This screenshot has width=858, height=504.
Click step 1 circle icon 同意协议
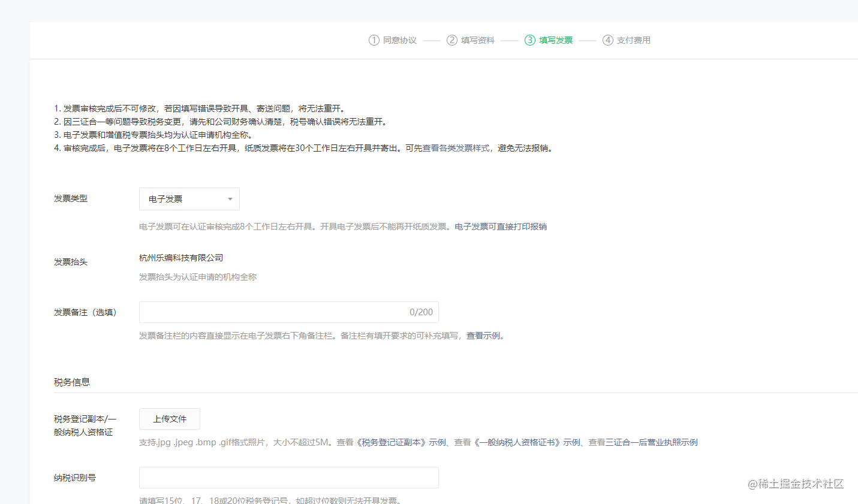pyautogui.click(x=374, y=40)
